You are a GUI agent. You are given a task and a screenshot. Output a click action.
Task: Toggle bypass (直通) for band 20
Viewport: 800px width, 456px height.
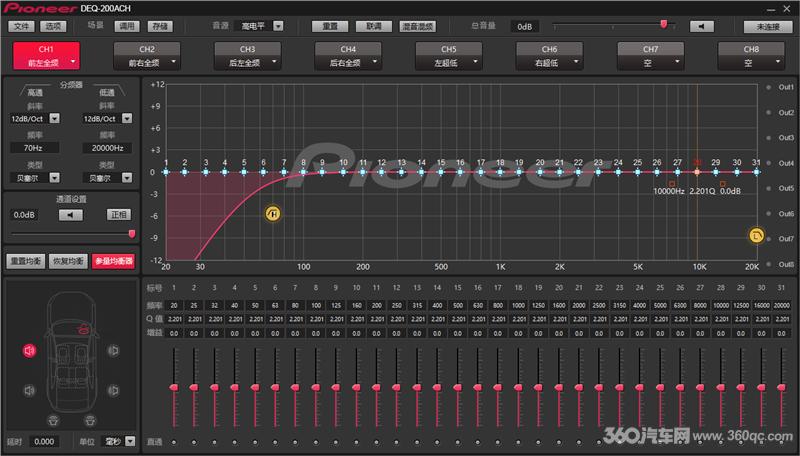(x=559, y=442)
